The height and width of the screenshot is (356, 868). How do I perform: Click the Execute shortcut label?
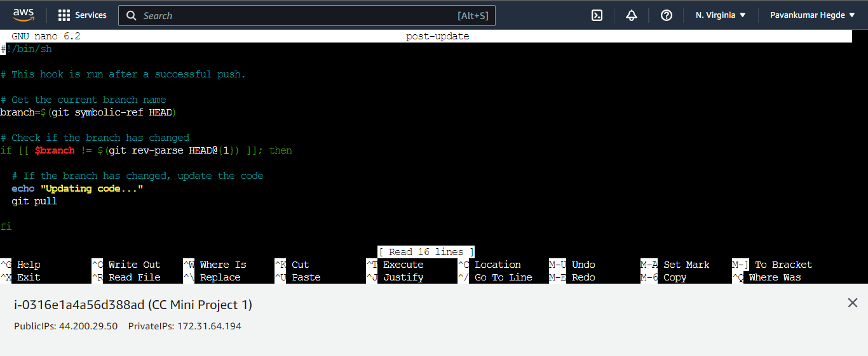point(403,265)
